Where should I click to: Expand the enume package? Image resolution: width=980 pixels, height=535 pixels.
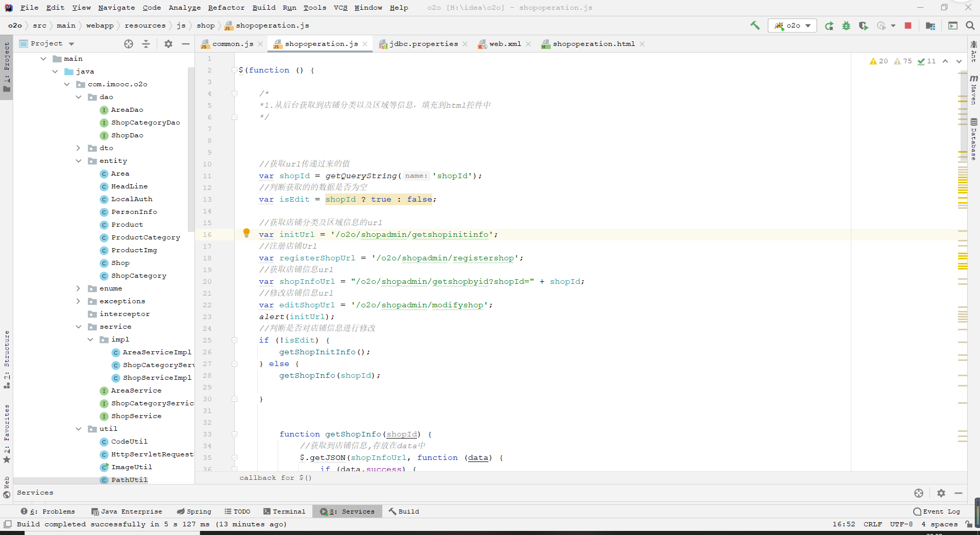79,288
